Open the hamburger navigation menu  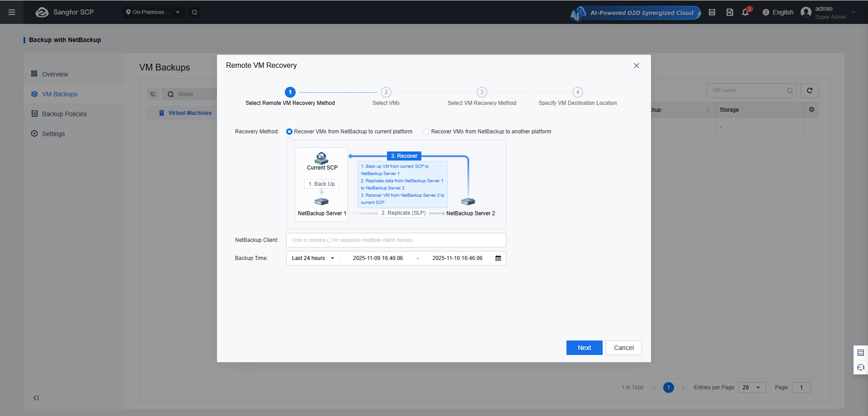click(12, 12)
